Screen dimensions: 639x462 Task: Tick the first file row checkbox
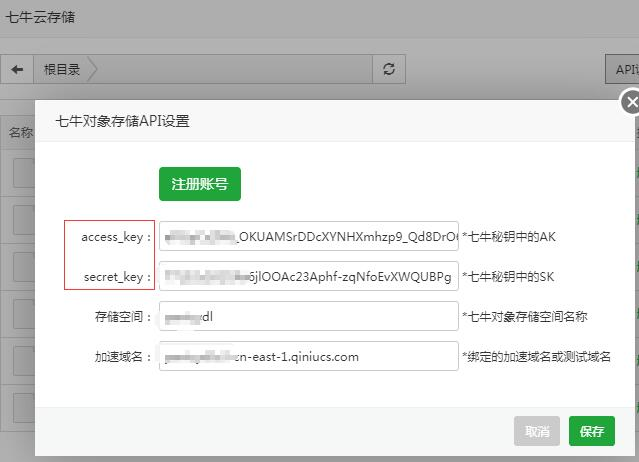[x=23, y=174]
